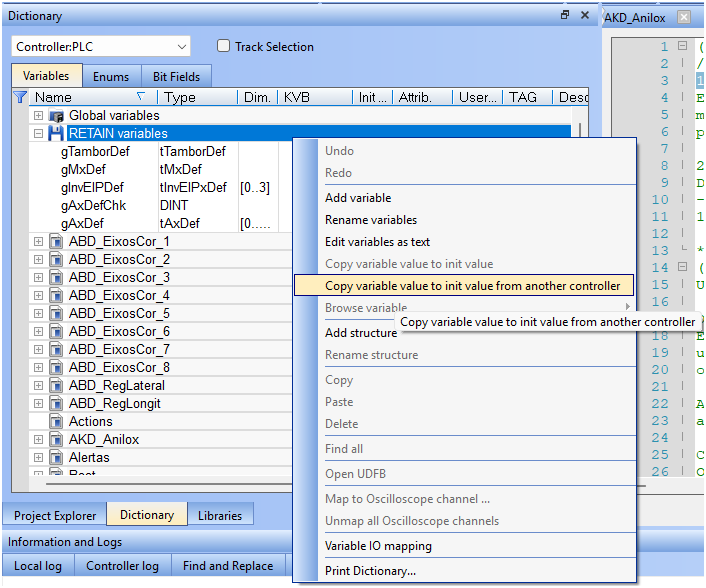
Task: Expand the ABD_RegLateral node
Action: click(x=38, y=386)
